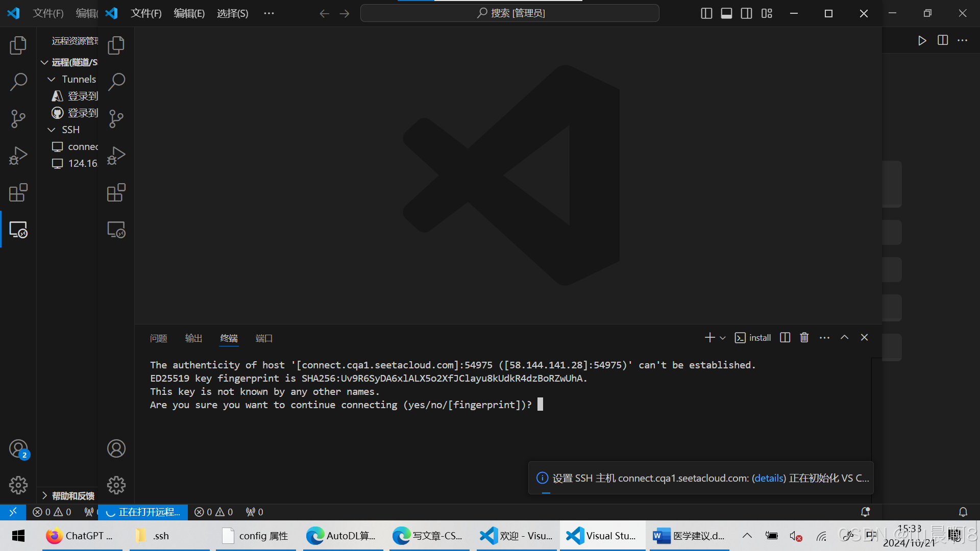Open the title bar overflow menu ellipsis
The height and width of the screenshot is (551, 980).
point(269,13)
